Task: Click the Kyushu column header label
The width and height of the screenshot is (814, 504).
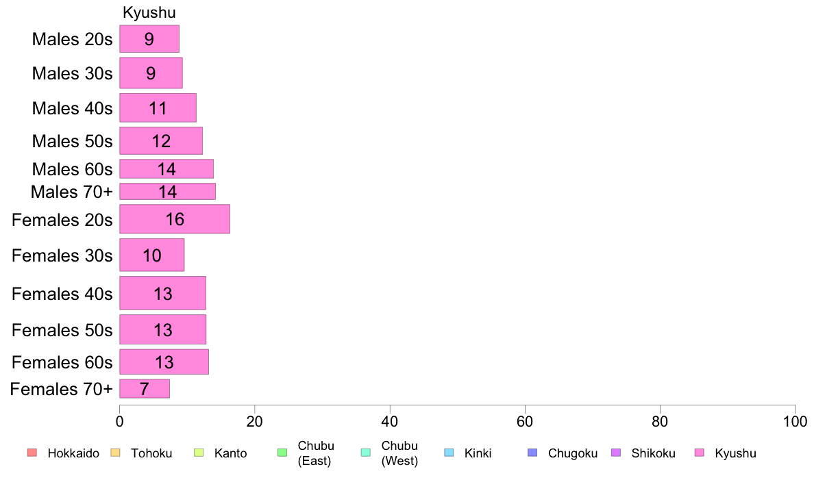Action: click(x=149, y=12)
